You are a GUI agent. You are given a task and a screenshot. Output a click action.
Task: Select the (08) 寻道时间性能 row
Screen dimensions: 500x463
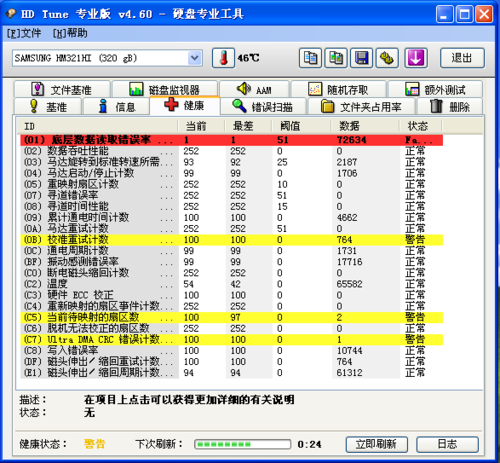[x=231, y=206]
